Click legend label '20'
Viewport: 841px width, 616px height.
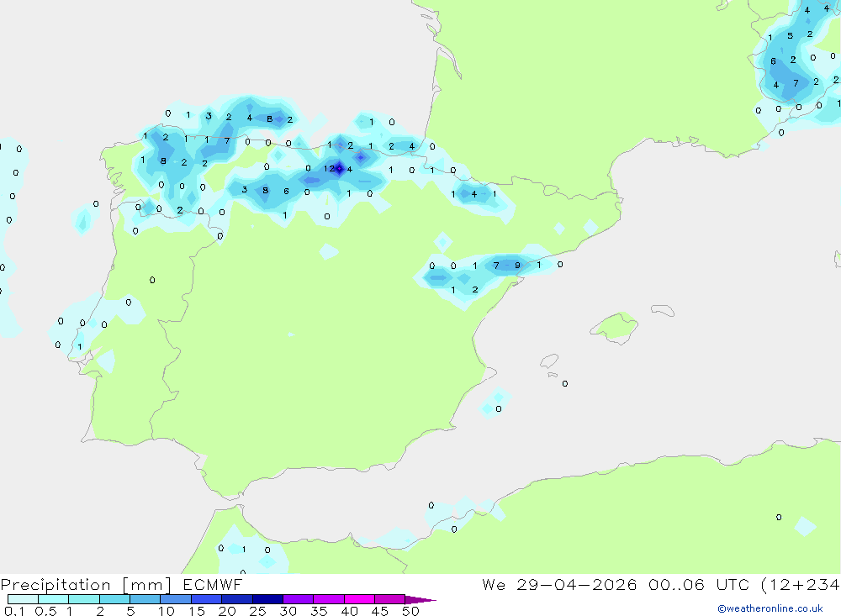point(227,611)
